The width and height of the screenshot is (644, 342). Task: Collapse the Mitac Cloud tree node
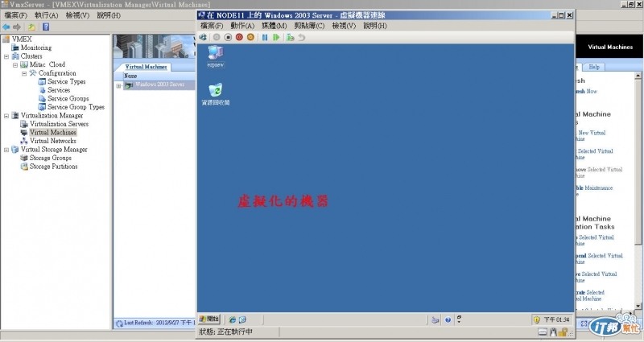point(15,65)
